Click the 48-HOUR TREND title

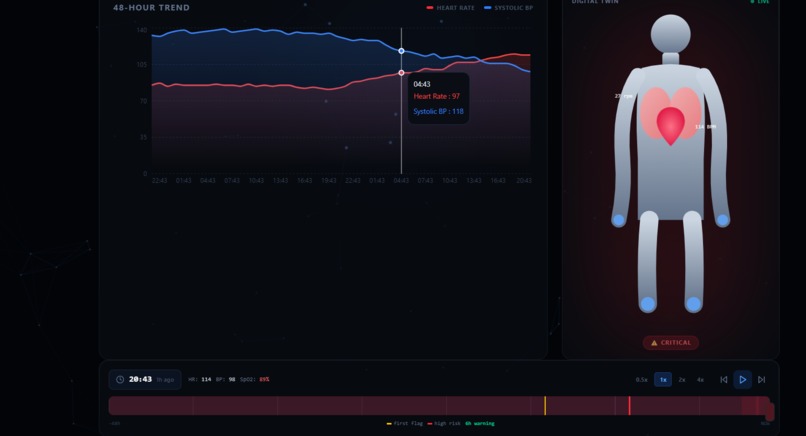[x=151, y=8]
